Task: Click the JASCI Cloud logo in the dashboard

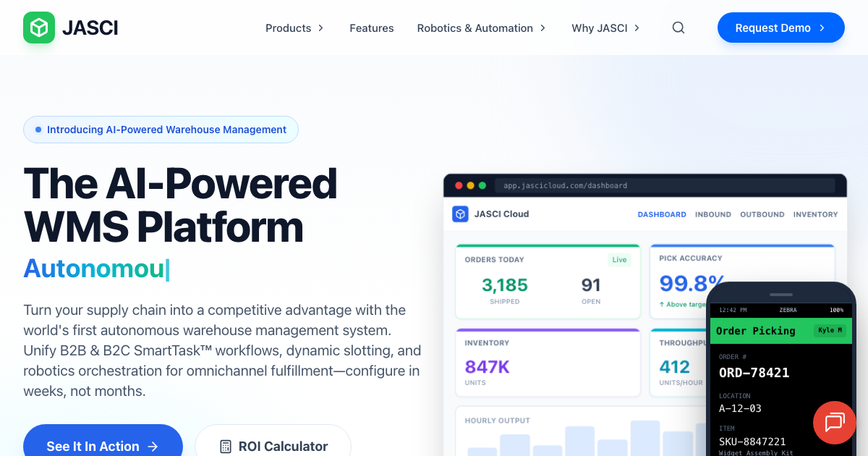Action: tap(460, 214)
